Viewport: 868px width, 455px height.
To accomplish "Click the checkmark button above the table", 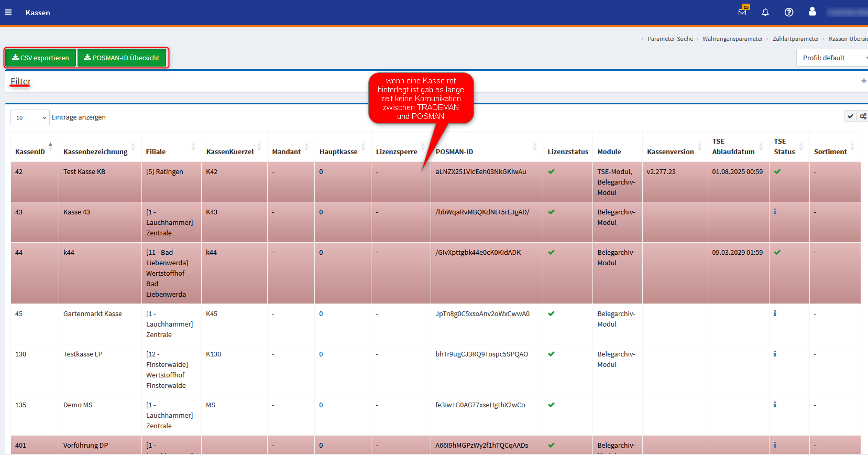I will (850, 116).
